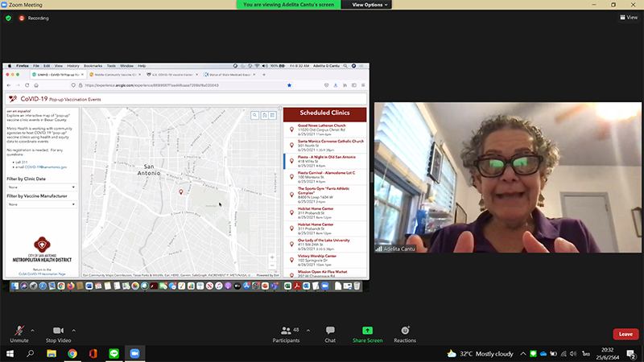The height and width of the screenshot is (362, 644).
Task: Open notification center icon
Action: coord(631,353)
